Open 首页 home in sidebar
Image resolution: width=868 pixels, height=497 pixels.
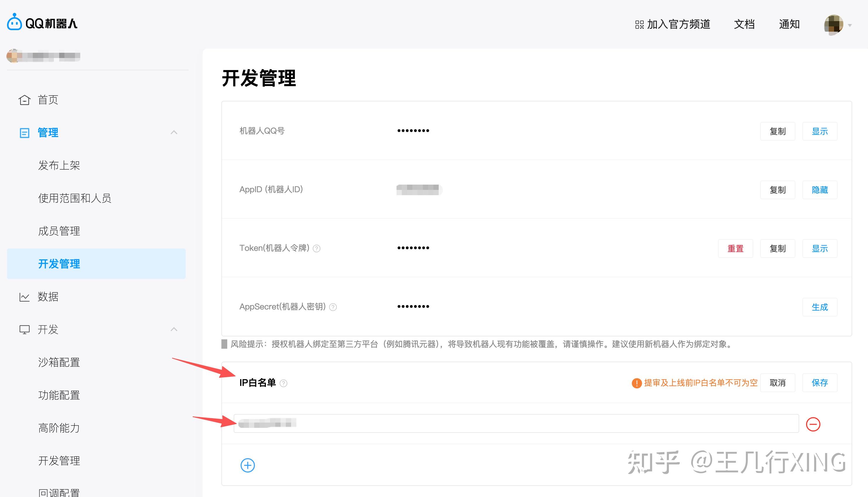point(47,100)
